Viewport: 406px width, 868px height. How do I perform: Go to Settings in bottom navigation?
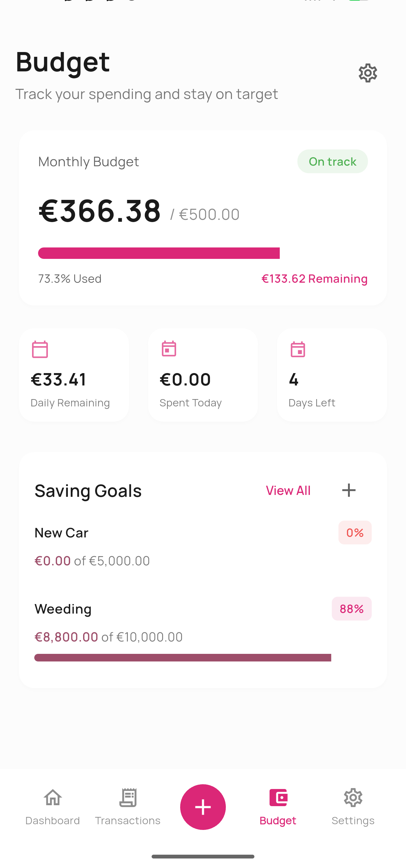[x=353, y=806]
